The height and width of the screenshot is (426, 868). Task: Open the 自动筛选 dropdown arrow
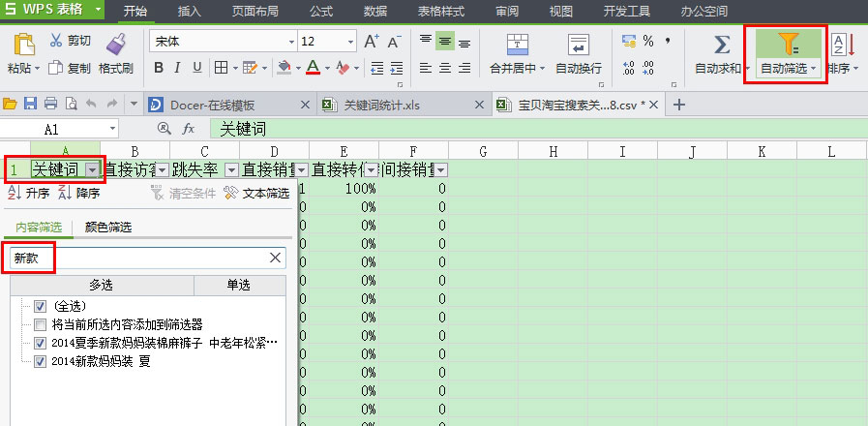pos(813,69)
